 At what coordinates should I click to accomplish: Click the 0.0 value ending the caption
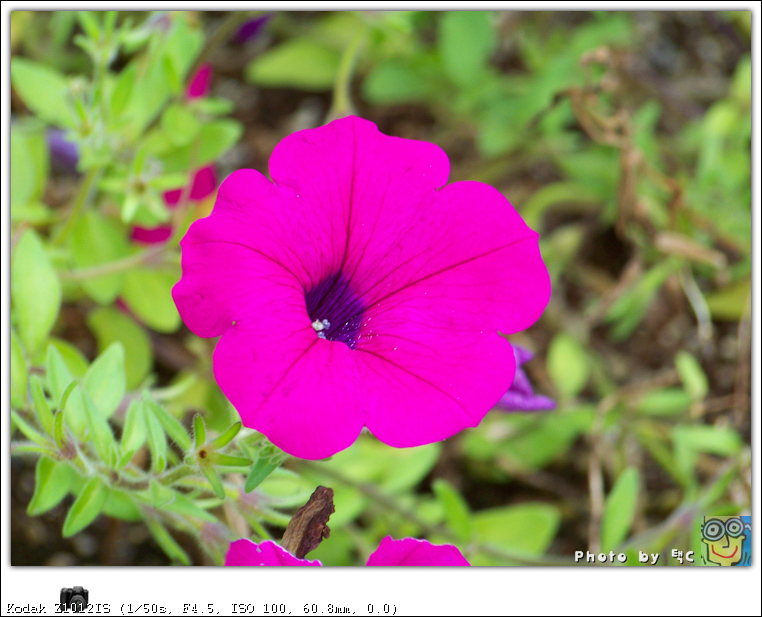pos(381,609)
